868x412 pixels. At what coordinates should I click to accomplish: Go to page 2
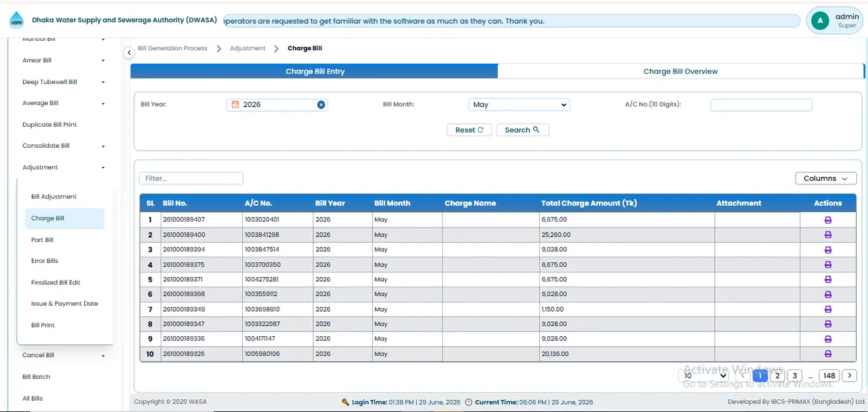click(778, 375)
